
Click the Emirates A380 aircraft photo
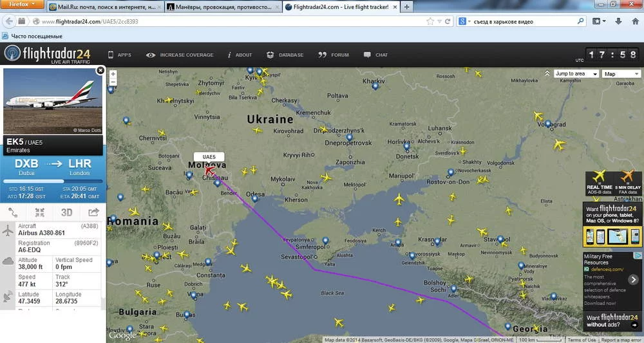point(53,101)
